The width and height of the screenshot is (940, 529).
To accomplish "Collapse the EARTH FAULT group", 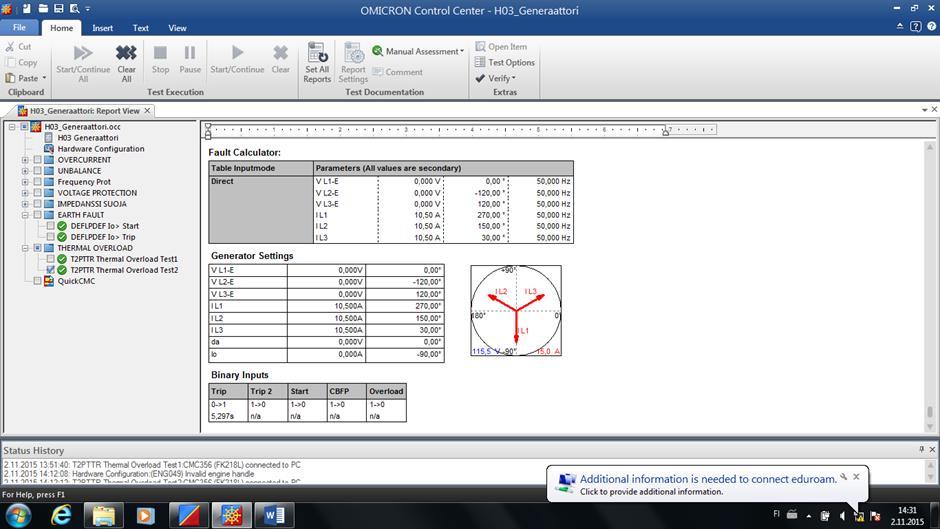I will click(25, 215).
